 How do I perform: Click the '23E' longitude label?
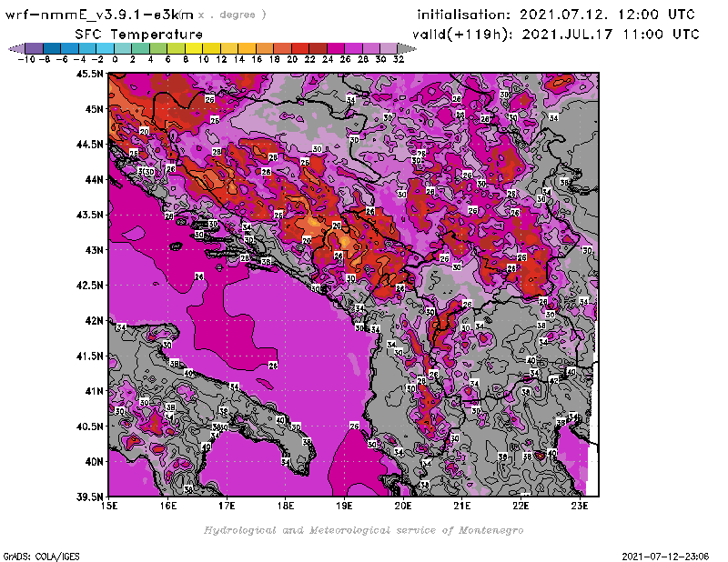tap(580, 506)
